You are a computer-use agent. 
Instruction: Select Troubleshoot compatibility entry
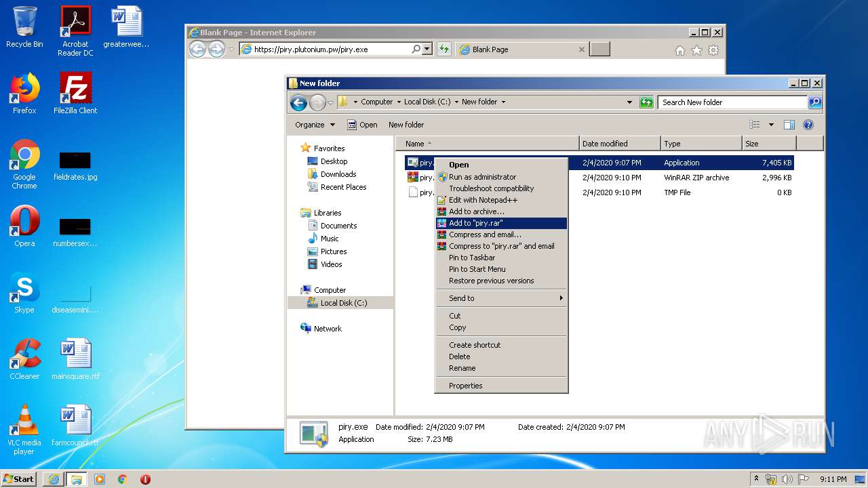(501, 188)
